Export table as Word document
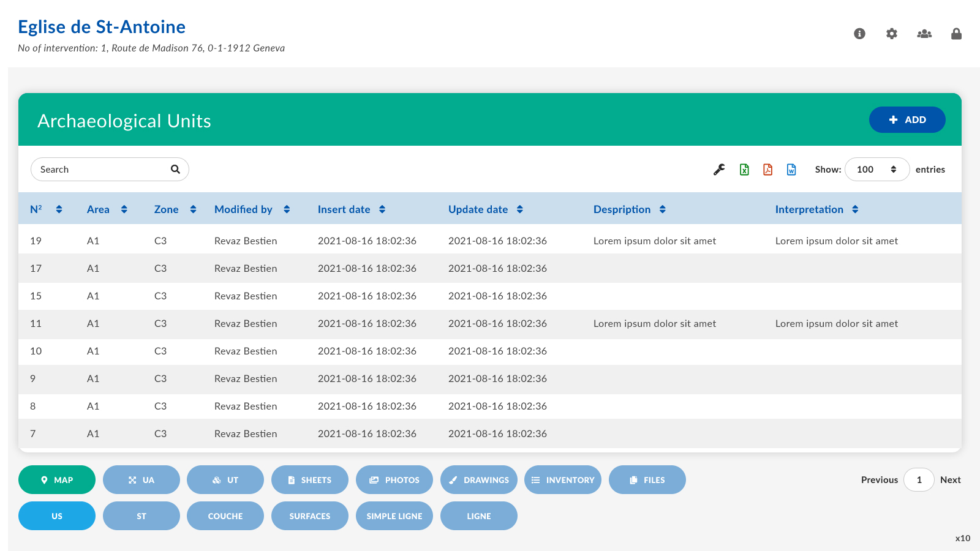Screen dimensions: 980x551 coord(791,170)
